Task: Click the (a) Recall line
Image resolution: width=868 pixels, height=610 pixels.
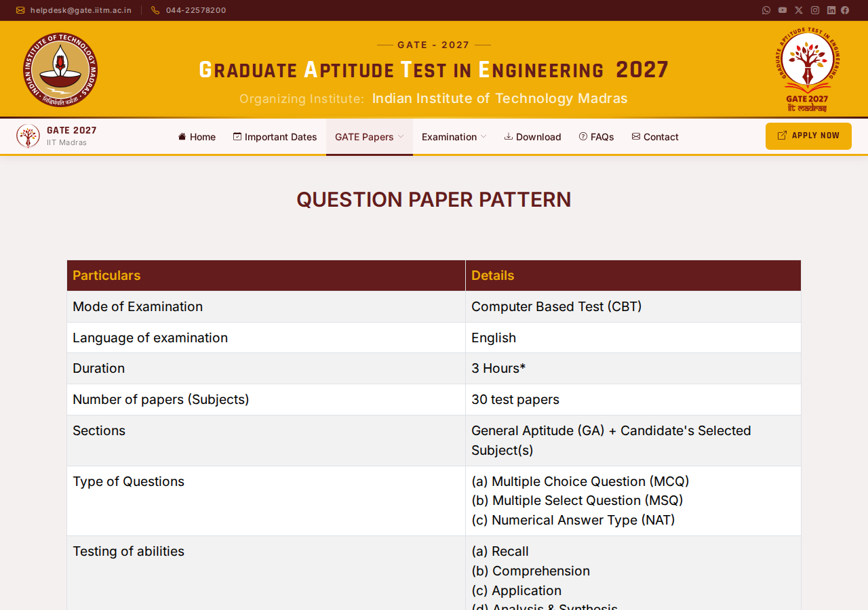Action: [500, 552]
